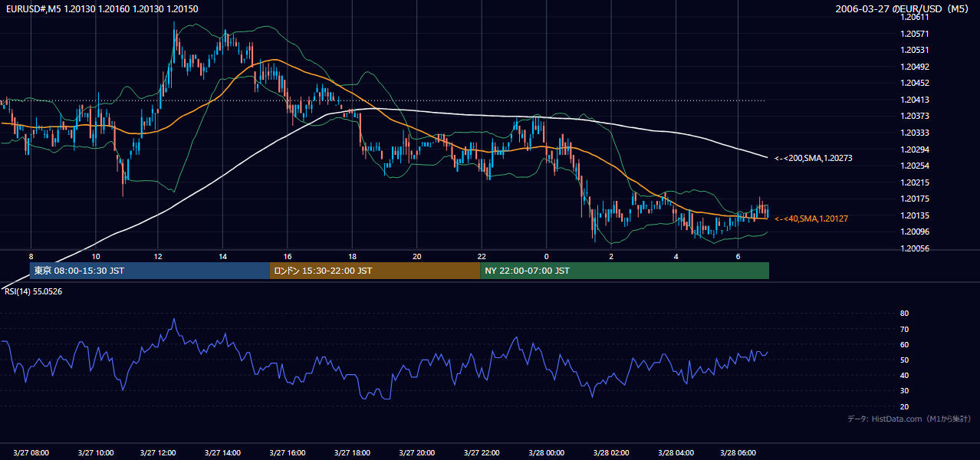Screen dimensions: 980x460
Task: Click RSI scale value 30
Action: click(905, 390)
